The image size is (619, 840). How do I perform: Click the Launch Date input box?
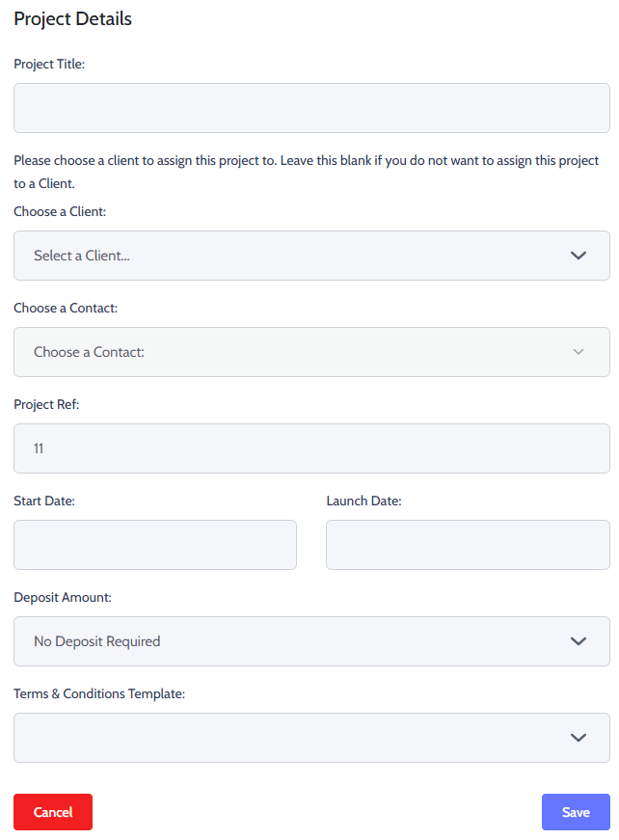[x=468, y=545]
